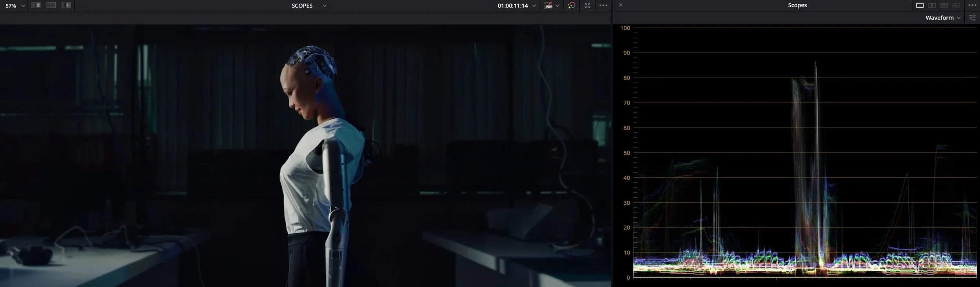The width and height of the screenshot is (980, 287).
Task: Close the Scopes panel
Action: click(x=621, y=5)
